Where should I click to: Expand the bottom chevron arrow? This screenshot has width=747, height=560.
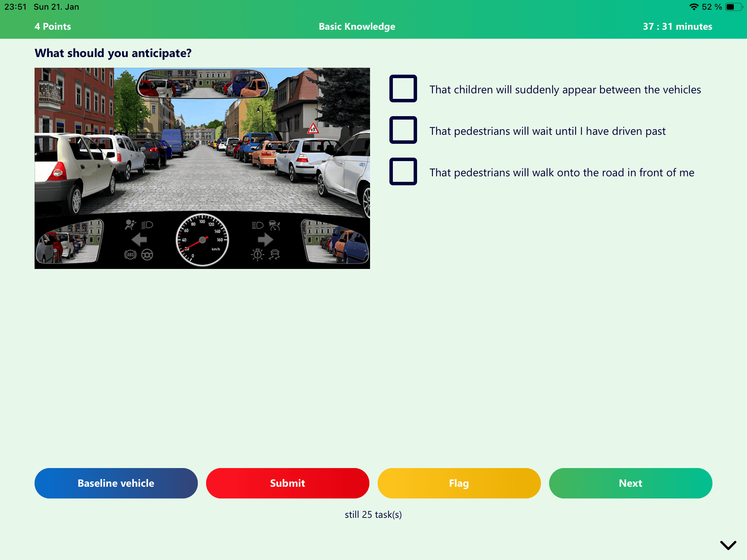[728, 545]
